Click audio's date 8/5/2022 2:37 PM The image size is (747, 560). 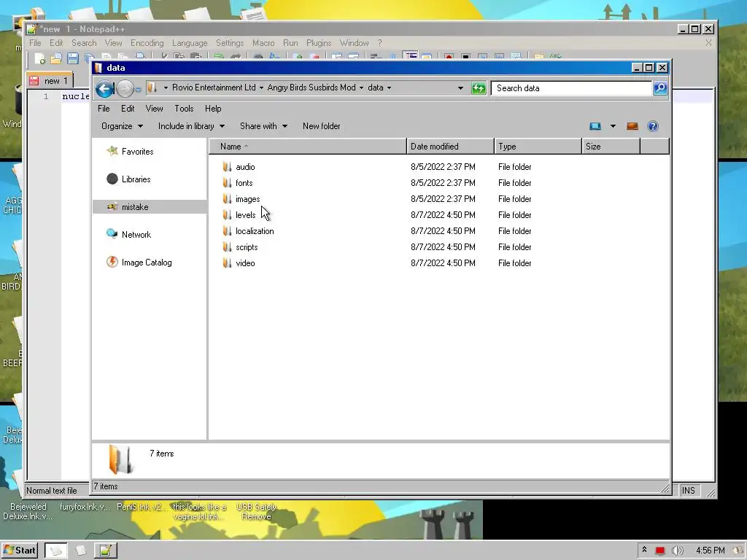[443, 167]
